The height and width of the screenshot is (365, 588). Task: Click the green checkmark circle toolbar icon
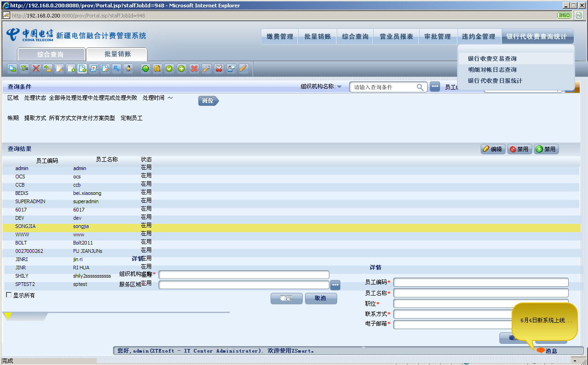click(169, 68)
